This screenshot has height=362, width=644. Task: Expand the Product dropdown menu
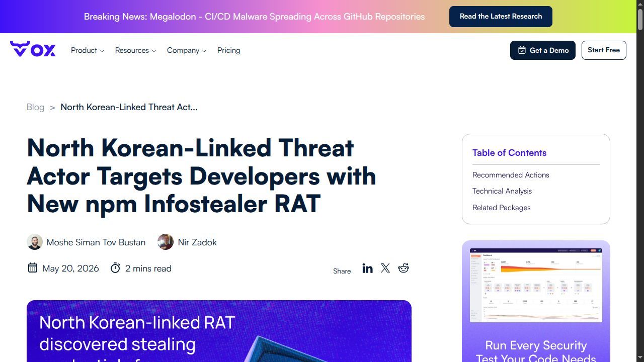coord(88,50)
